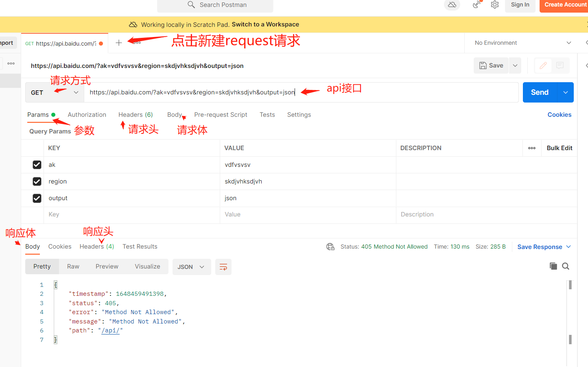Select the response Body tab
The image size is (588, 367).
pos(33,247)
